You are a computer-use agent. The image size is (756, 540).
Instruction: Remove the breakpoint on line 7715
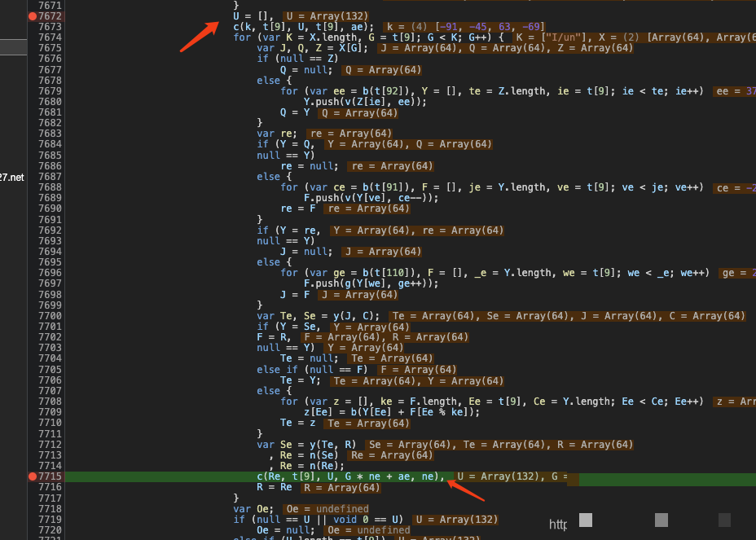coord(33,476)
